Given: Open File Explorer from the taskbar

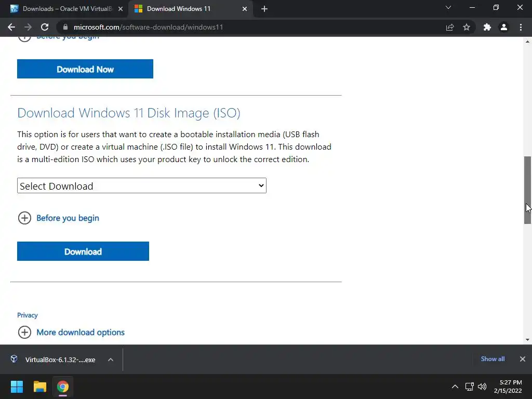Looking at the screenshot, I should point(39,387).
